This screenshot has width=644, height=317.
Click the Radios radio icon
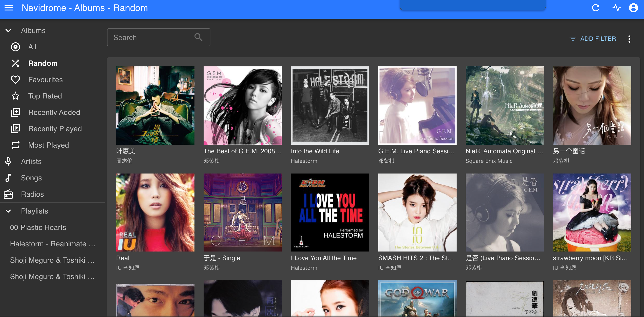click(8, 194)
